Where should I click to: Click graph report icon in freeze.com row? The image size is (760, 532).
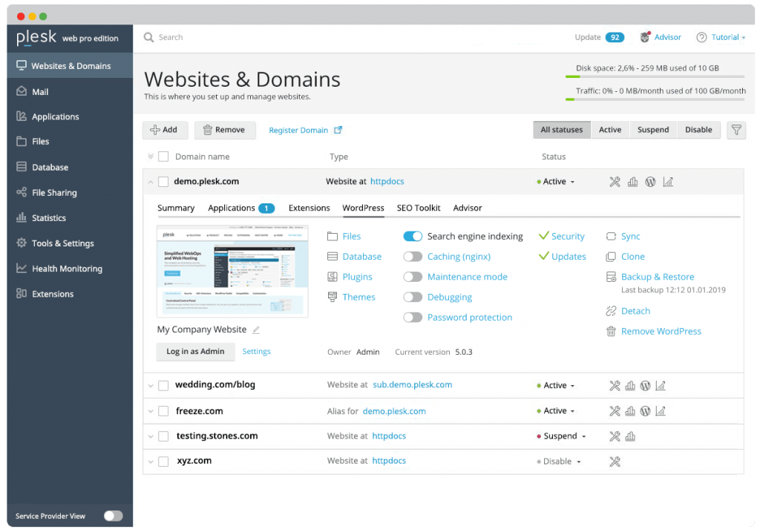pyautogui.click(x=660, y=411)
